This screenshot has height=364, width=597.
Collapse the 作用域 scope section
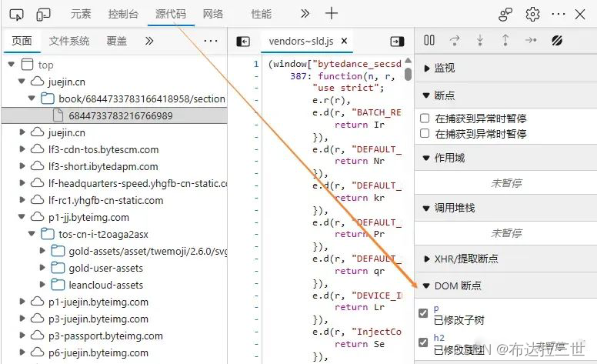pyautogui.click(x=426, y=158)
